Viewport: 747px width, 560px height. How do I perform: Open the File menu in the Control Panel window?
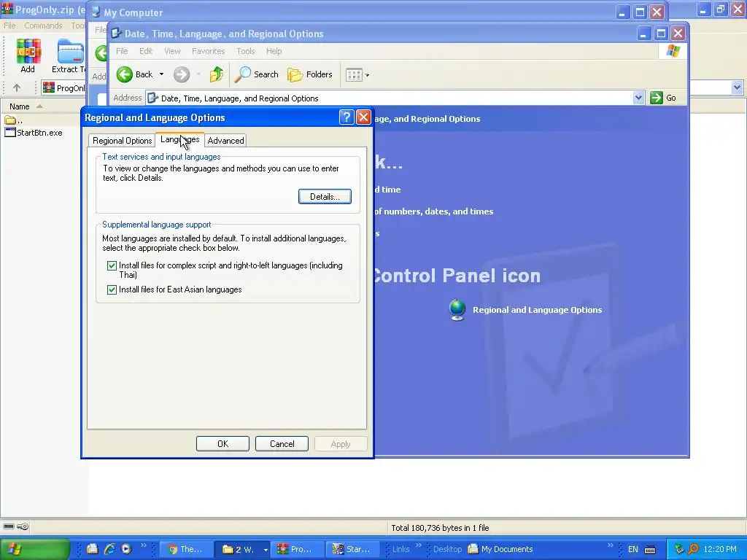[x=122, y=51]
